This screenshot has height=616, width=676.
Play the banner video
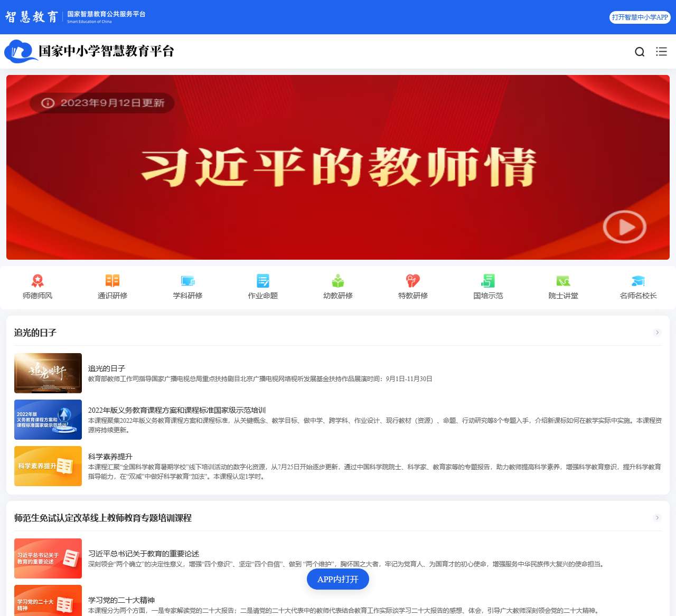625,226
